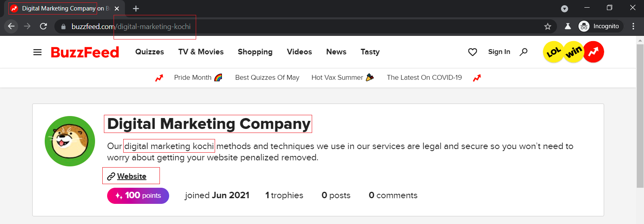
Task: Open the Quizzes menu item
Action: click(149, 52)
